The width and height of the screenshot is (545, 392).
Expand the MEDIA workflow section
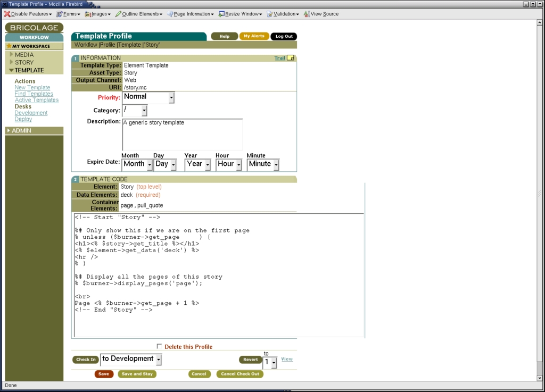[x=23, y=54]
